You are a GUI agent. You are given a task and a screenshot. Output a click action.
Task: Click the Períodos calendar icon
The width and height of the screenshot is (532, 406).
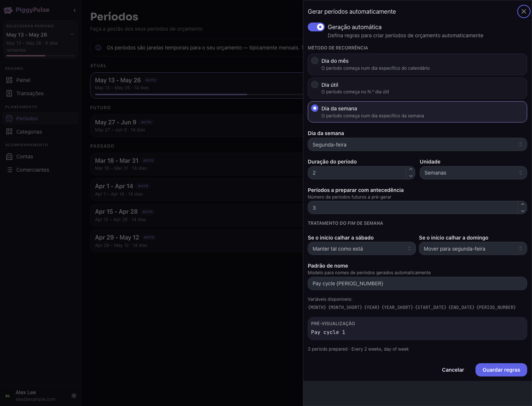click(9, 118)
